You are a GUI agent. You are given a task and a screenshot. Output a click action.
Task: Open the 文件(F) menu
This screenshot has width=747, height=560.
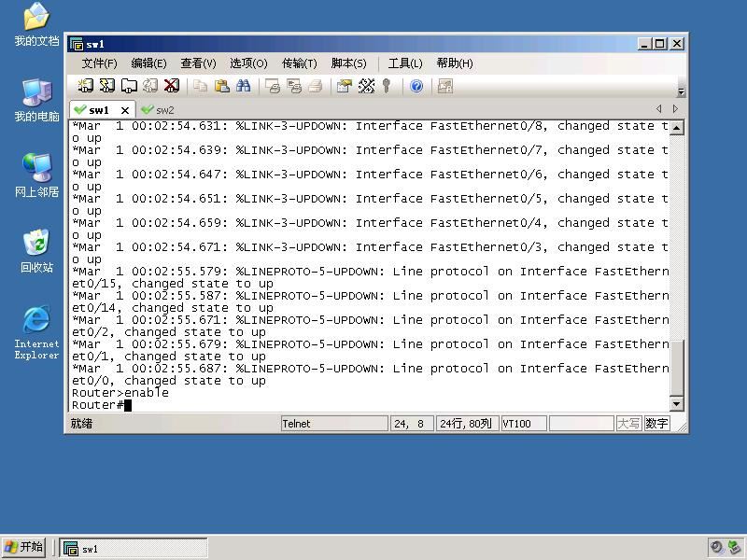point(99,63)
